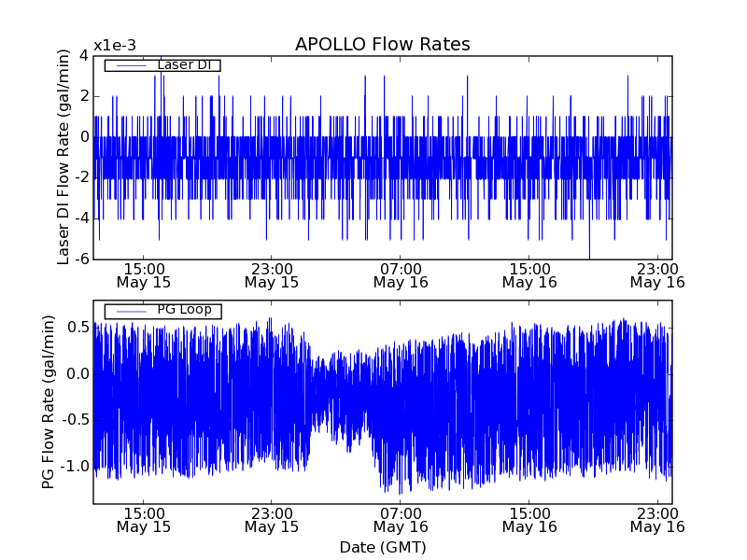This screenshot has height=560, width=747.
Task: Click the Laser DI Flow Rate y-axis label
Action: [x=63, y=157]
